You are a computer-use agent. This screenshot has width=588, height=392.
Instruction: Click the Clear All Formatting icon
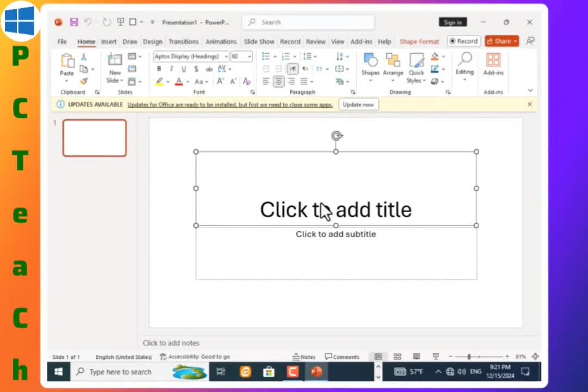[x=247, y=81]
